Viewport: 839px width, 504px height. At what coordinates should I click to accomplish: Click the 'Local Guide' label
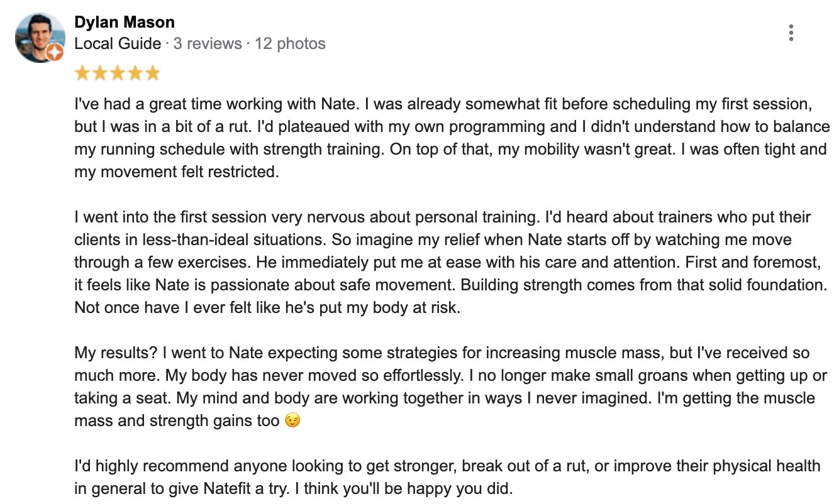(x=118, y=43)
